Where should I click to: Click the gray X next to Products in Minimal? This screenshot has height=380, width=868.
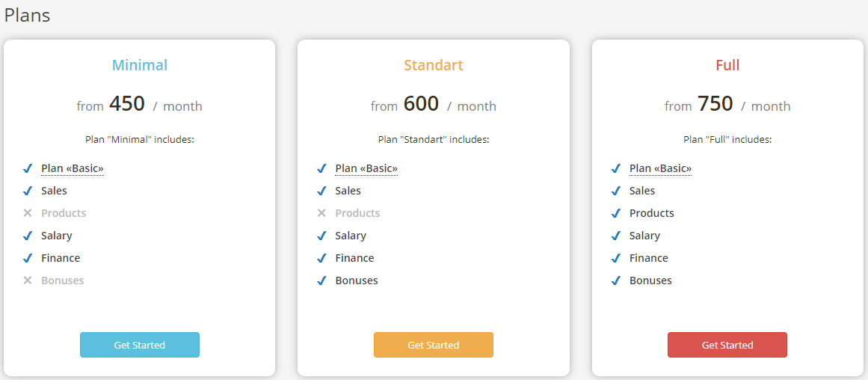pos(28,213)
